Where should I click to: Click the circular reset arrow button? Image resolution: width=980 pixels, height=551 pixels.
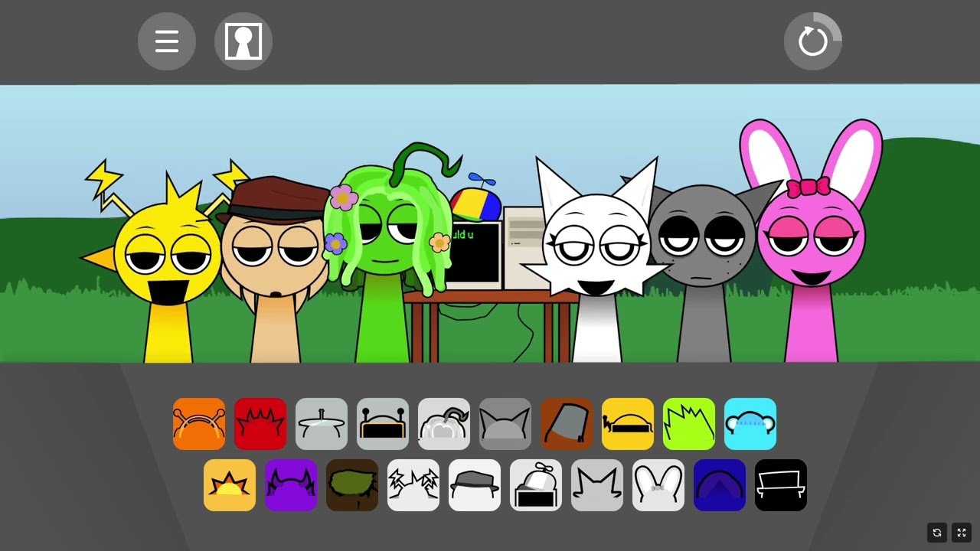point(813,41)
